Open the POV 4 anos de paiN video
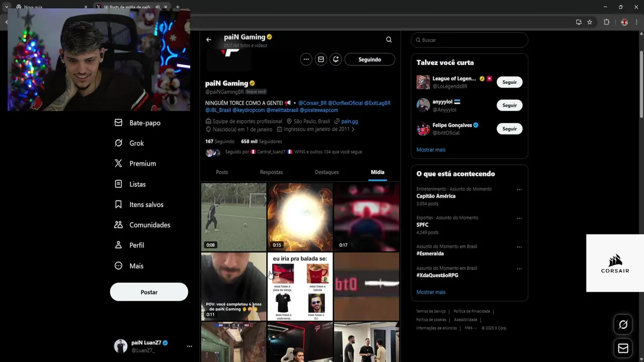The image size is (644, 362). (234, 287)
